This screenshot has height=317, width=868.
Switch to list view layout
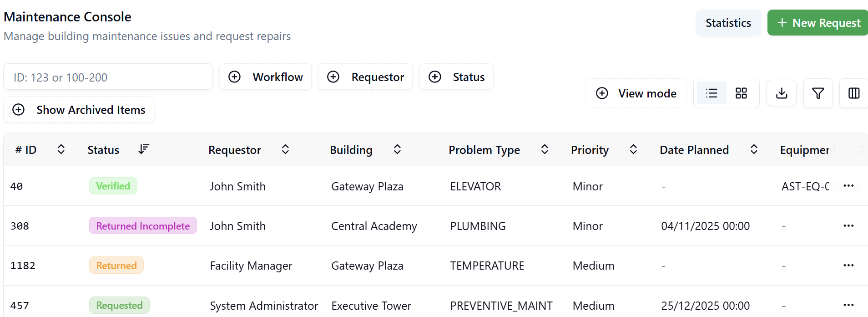click(x=712, y=93)
